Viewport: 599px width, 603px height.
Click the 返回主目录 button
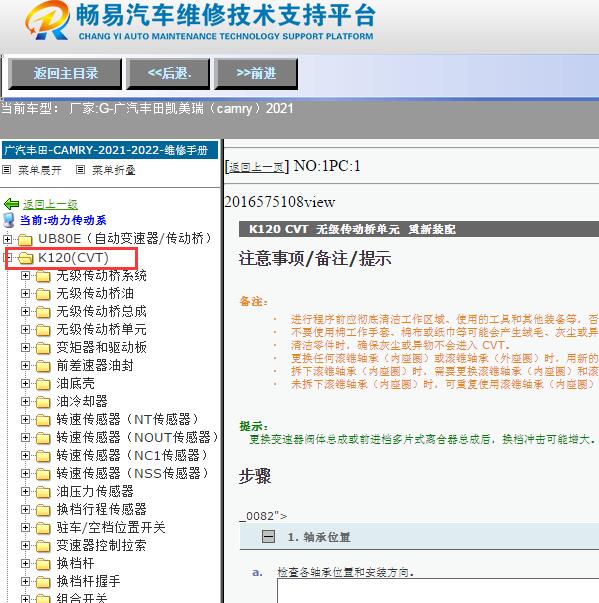[65, 73]
